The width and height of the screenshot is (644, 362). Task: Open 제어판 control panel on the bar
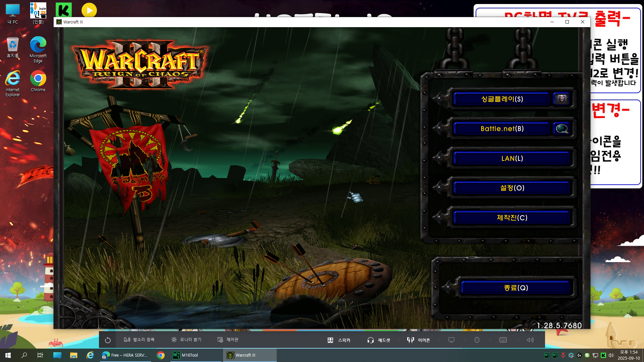point(228,340)
